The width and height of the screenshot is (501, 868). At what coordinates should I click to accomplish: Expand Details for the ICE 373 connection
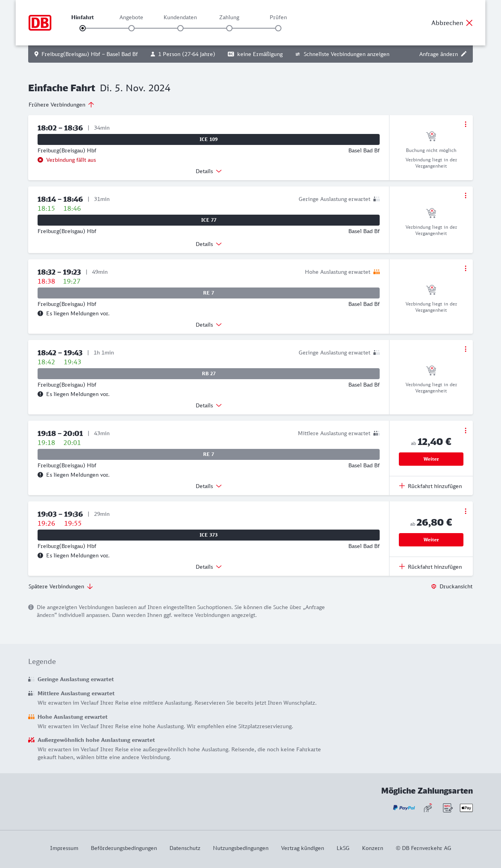(x=209, y=567)
